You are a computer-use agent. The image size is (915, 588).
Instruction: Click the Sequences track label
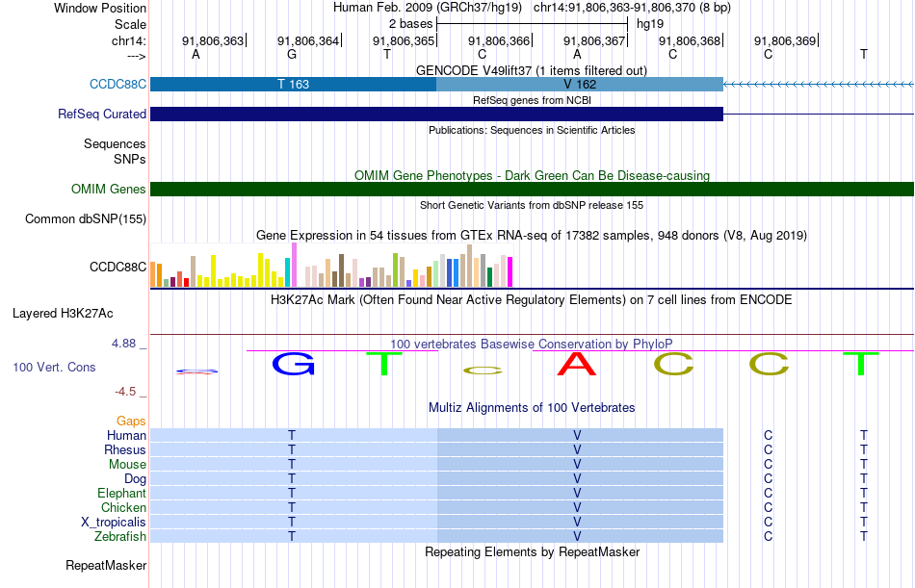pyautogui.click(x=115, y=143)
